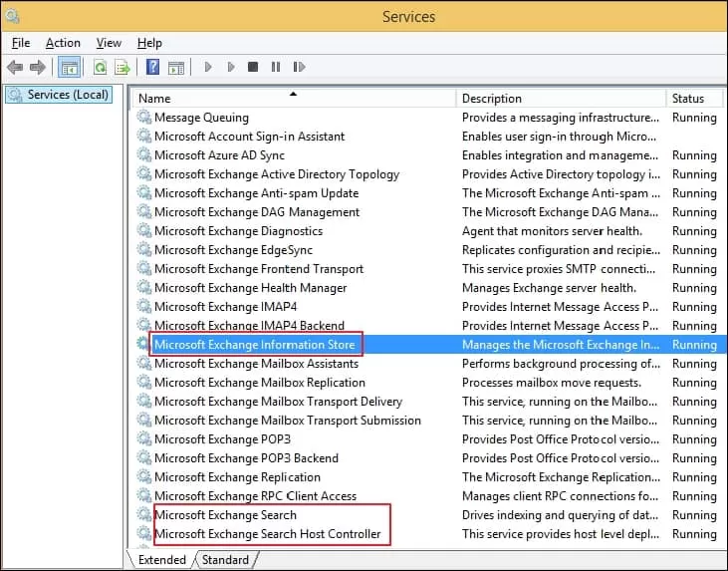The image size is (728, 571).
Task: Open the File menu
Action: [21, 43]
